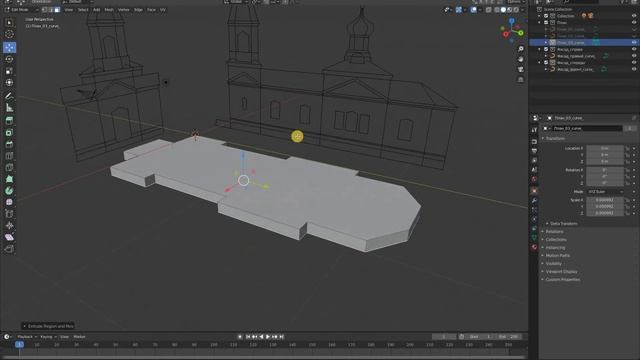Expand the Custom Properties panel
Screen dimensions: 640x360
coord(562,280)
